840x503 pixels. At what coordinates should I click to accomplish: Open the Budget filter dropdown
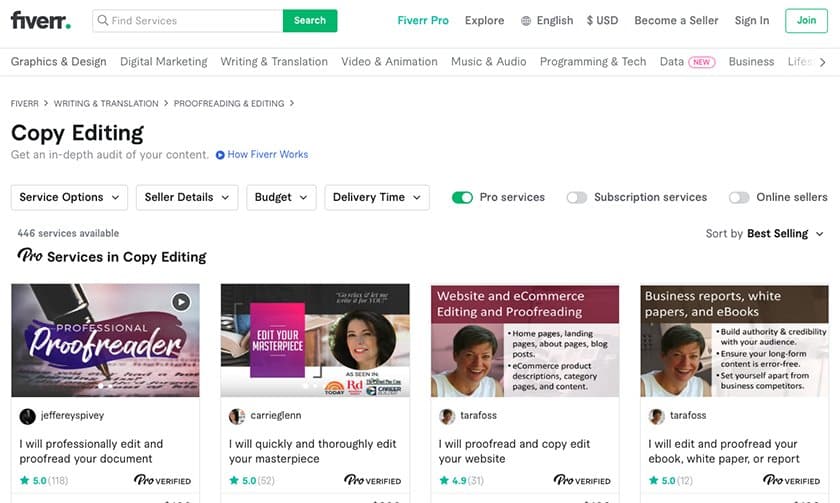click(281, 198)
